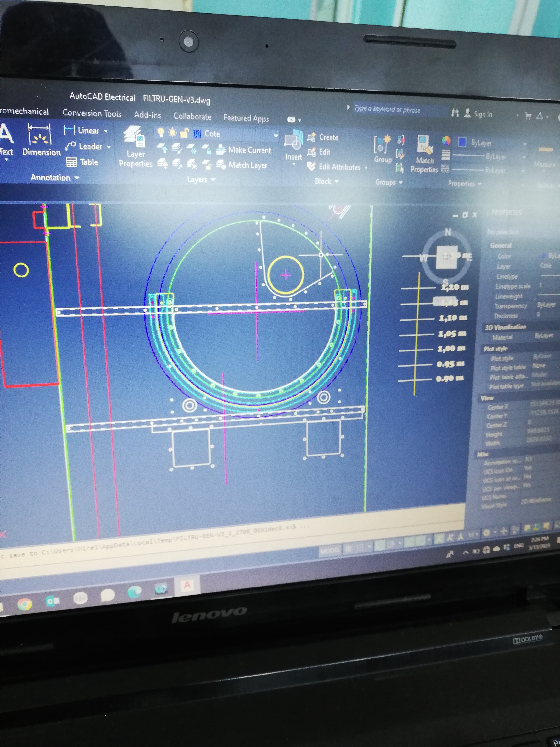560x747 pixels.
Task: Click the workspace switching gear in status bar
Action: coord(486,533)
